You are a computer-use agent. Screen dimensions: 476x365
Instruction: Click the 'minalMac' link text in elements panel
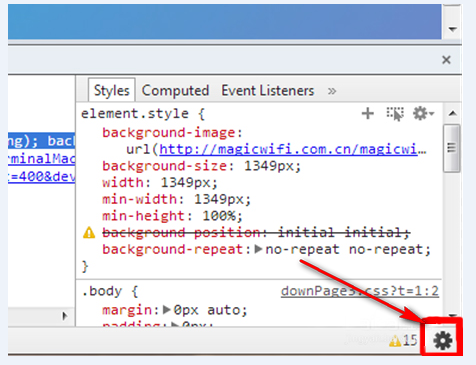click(x=42, y=159)
